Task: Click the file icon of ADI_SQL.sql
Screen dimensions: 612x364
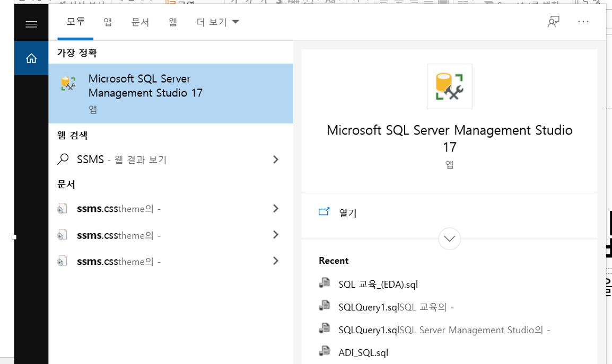Action: (325, 351)
